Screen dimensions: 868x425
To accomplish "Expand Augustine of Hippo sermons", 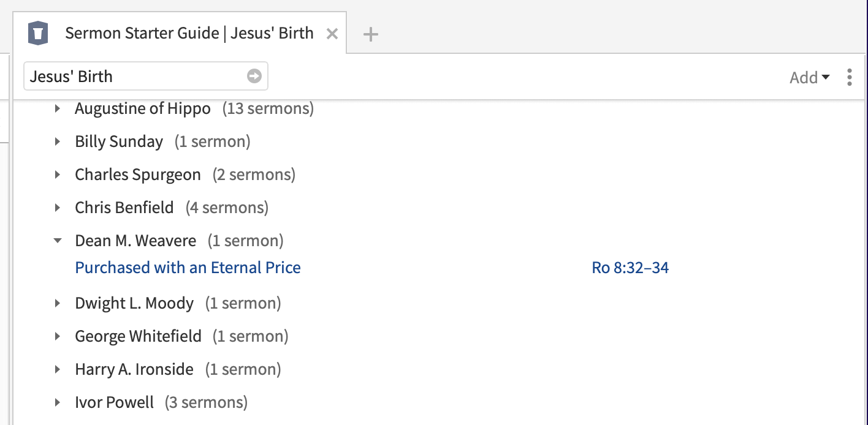I will coord(58,109).
